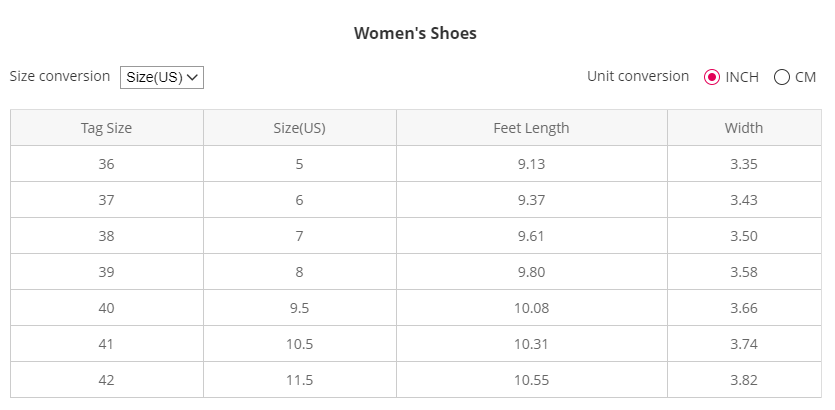This screenshot has height=410, width=835.
Task: Click the Women's Shoes heading
Action: pyautogui.click(x=415, y=33)
